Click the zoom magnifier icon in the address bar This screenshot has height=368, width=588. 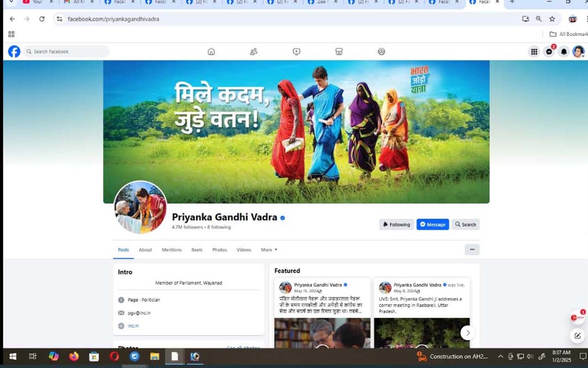click(x=539, y=19)
